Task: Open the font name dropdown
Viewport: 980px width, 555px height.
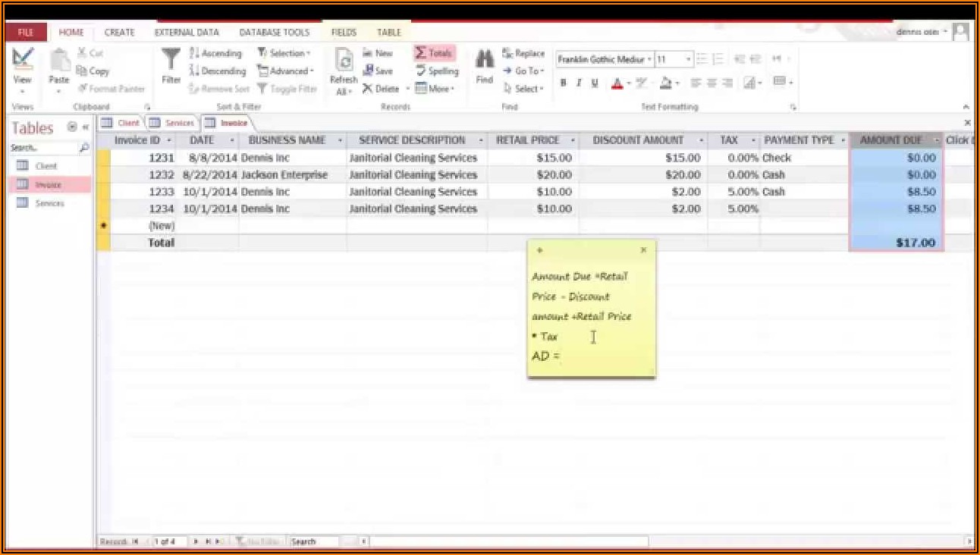Action: tap(650, 59)
